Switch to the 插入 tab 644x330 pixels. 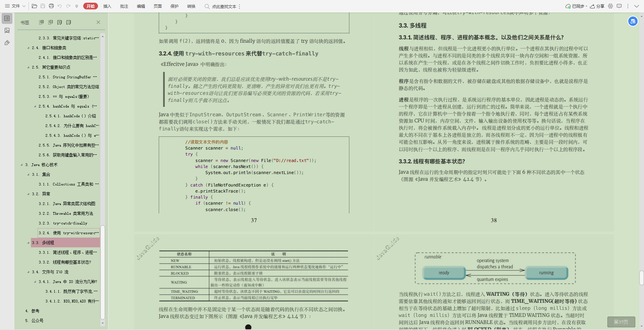107,6
